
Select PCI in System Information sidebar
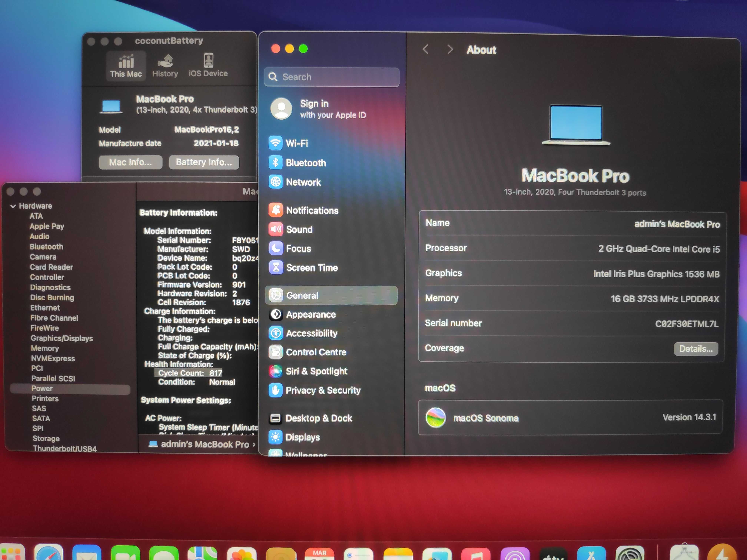point(37,368)
